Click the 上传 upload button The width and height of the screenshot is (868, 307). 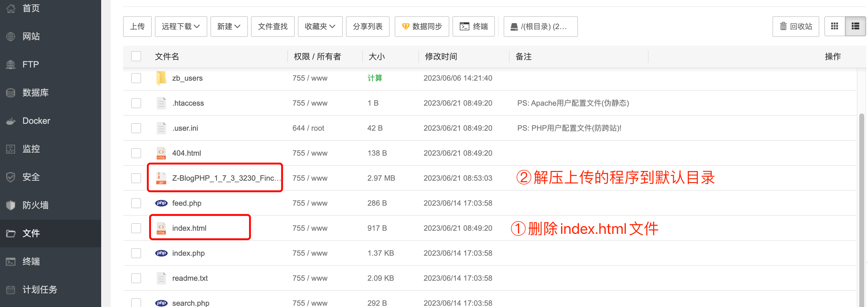[x=137, y=26]
